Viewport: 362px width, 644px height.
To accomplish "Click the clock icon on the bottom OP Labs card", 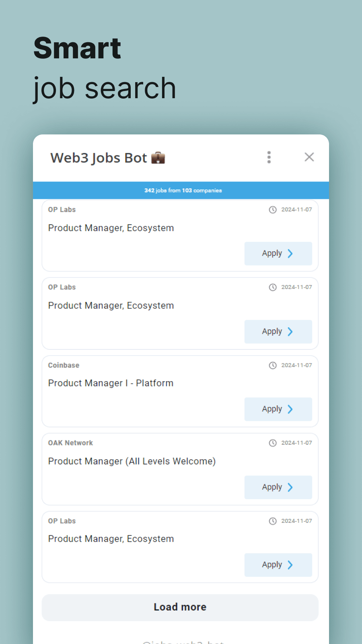I will click(x=273, y=520).
